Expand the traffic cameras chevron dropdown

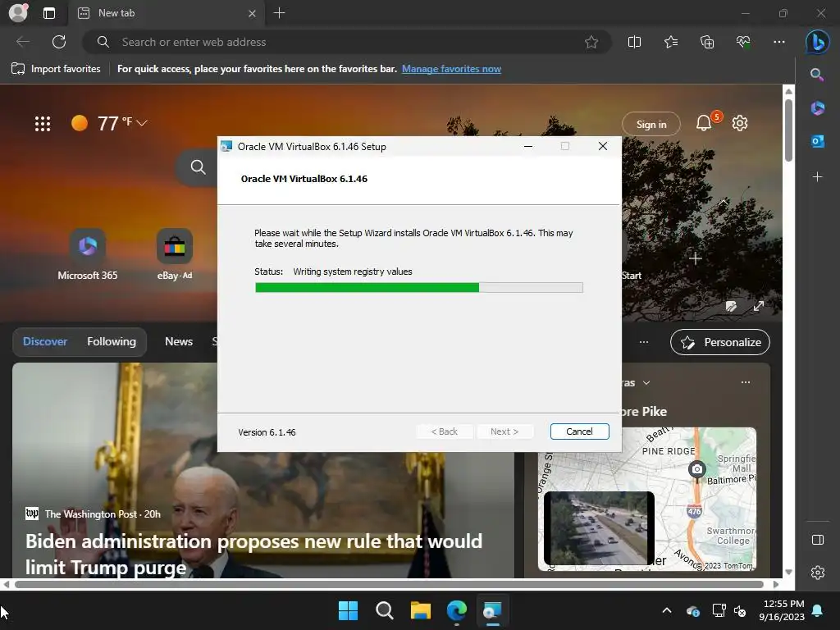coord(646,382)
